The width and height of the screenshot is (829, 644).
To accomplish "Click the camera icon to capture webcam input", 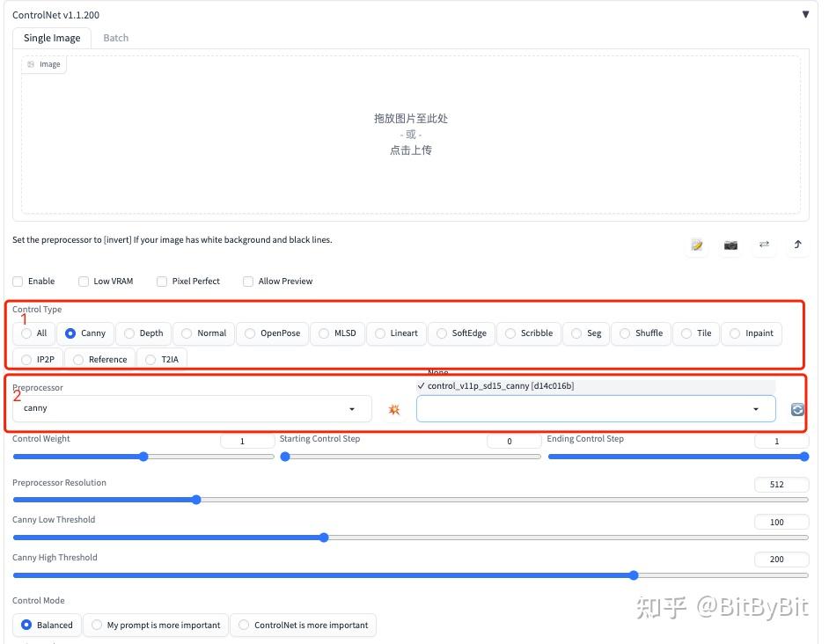I will [730, 245].
